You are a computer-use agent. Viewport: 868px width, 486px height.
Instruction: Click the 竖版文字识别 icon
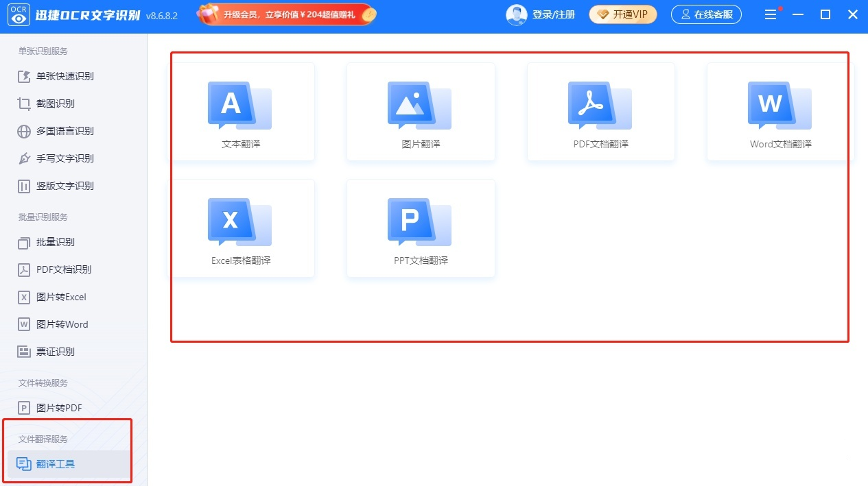24,186
